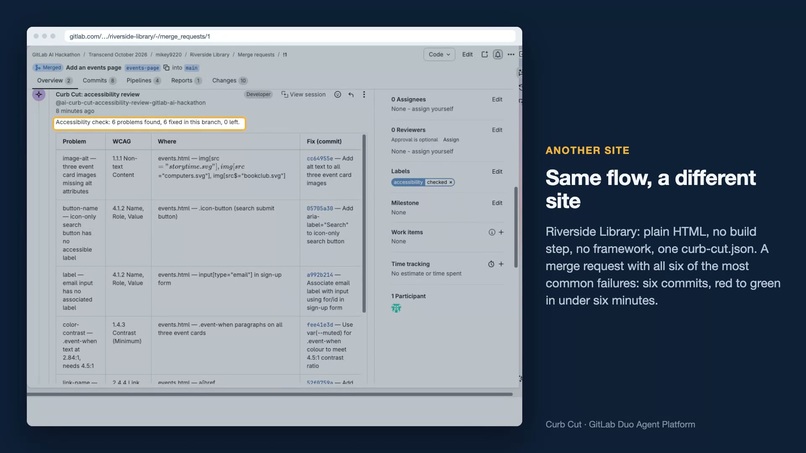Open commit cc64955e link
This screenshot has height=453, width=806.
coord(320,159)
